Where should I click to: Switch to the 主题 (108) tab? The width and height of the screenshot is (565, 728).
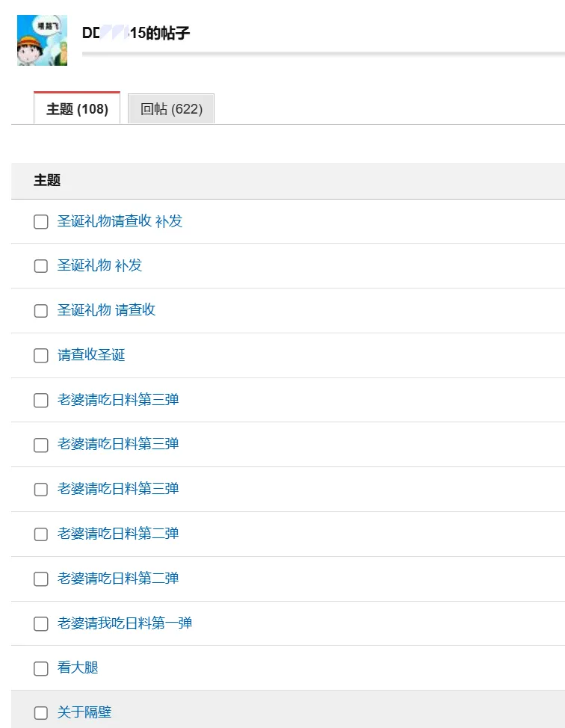pos(77,109)
